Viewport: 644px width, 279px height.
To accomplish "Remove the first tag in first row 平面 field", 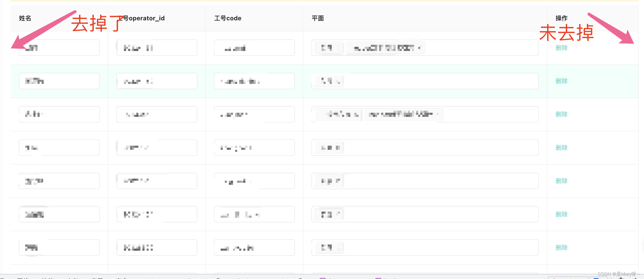I will (339, 48).
